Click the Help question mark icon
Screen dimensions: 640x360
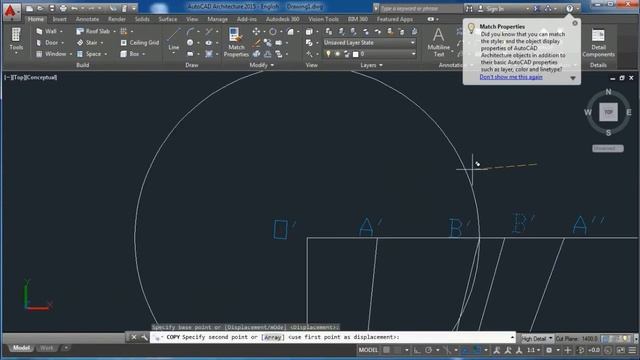click(x=569, y=8)
